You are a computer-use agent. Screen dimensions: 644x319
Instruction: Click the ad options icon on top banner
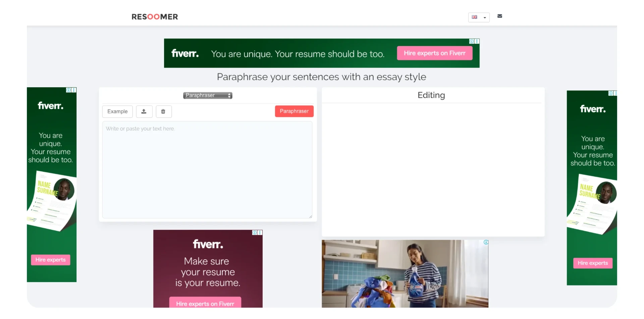pyautogui.click(x=477, y=41)
